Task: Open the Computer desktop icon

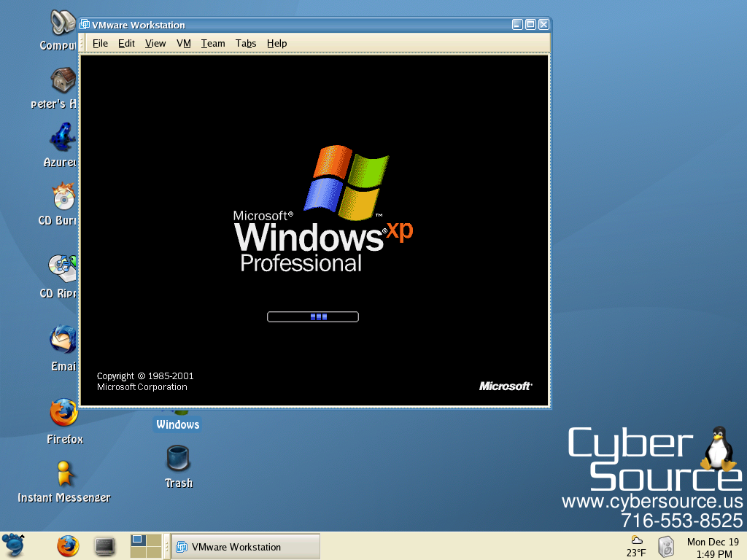Action: (x=63, y=23)
